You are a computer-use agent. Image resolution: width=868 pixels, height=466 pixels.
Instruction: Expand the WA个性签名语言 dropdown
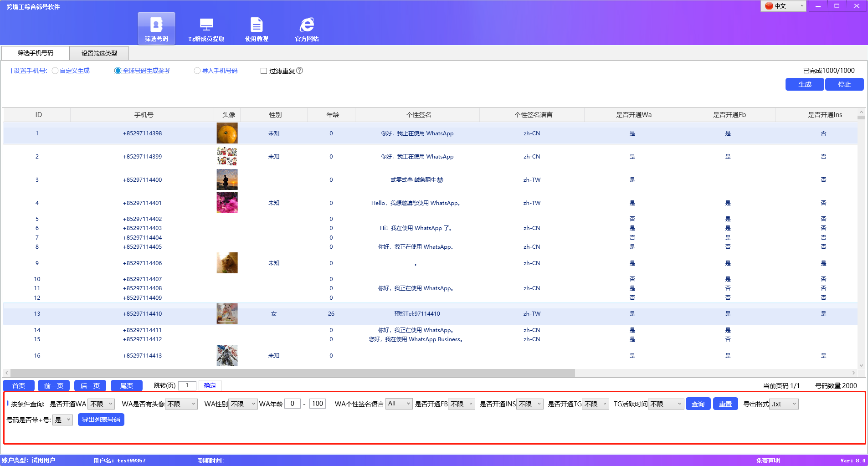point(399,404)
